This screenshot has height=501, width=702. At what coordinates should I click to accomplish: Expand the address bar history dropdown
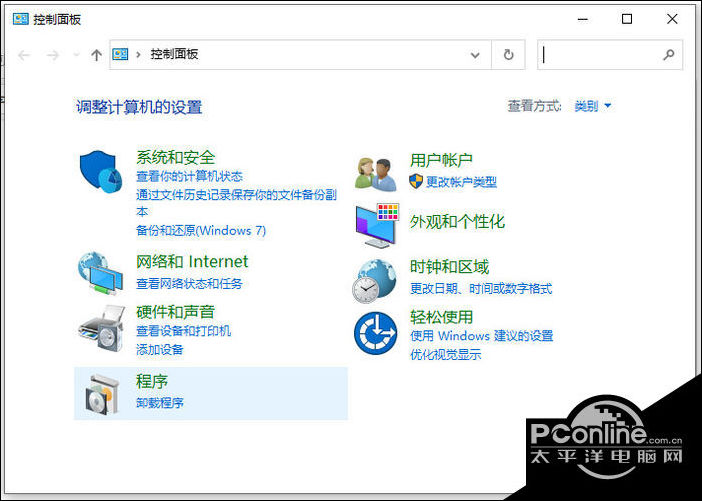(x=475, y=55)
